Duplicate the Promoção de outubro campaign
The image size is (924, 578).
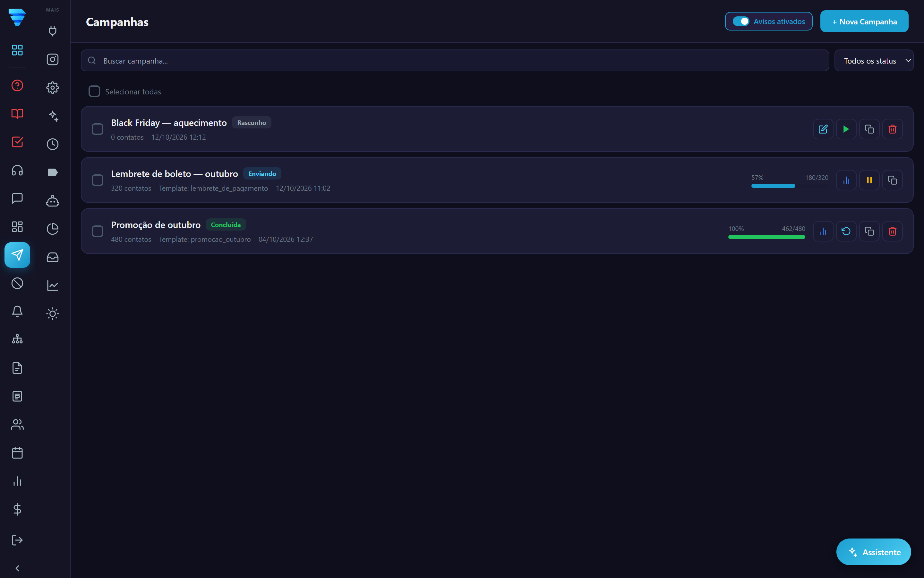pyautogui.click(x=869, y=231)
